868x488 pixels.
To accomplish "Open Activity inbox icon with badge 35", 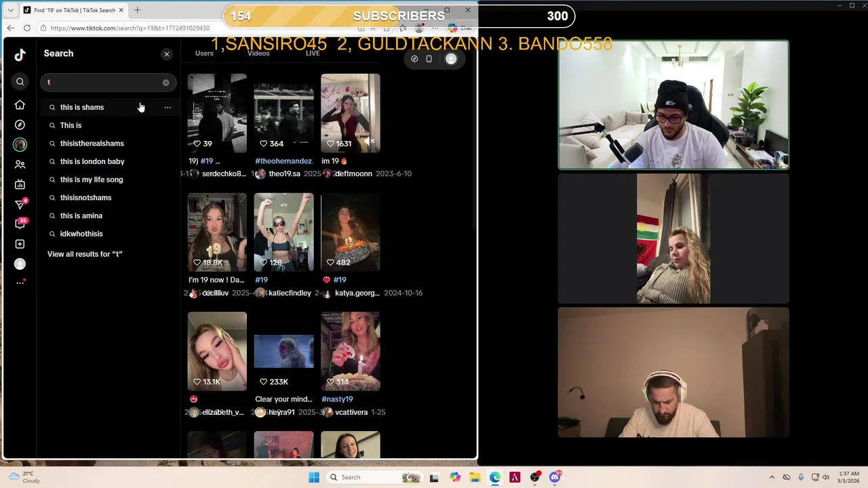I will point(20,224).
